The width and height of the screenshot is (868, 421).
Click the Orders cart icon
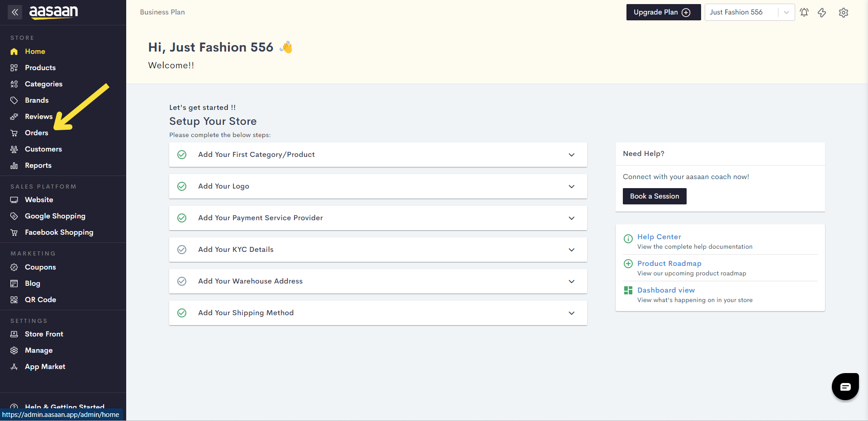pos(14,133)
